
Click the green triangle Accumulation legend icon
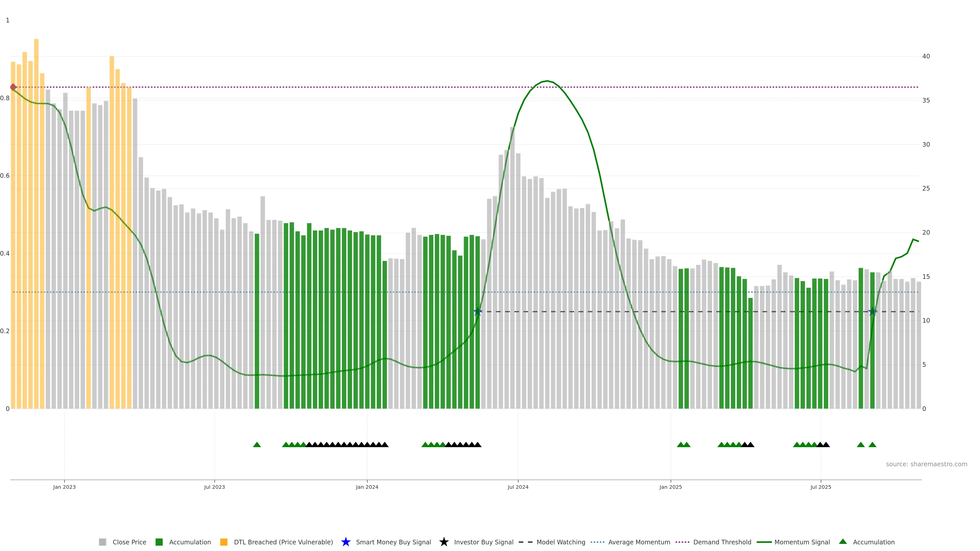point(843,542)
